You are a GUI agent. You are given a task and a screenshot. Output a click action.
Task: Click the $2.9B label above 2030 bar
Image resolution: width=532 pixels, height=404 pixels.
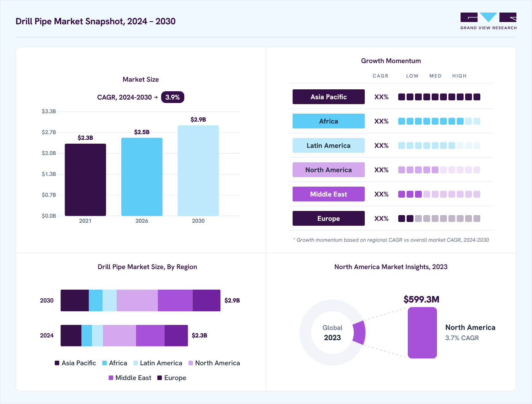pyautogui.click(x=198, y=119)
